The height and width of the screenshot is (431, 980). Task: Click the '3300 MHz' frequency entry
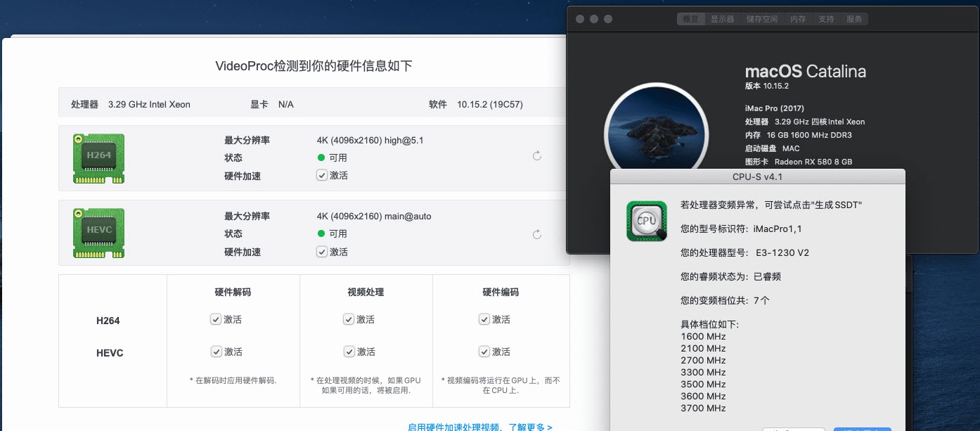[x=703, y=372]
